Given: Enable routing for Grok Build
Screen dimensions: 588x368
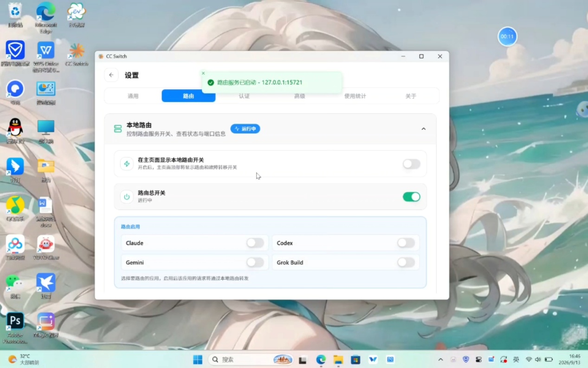Looking at the screenshot, I should 406,262.
